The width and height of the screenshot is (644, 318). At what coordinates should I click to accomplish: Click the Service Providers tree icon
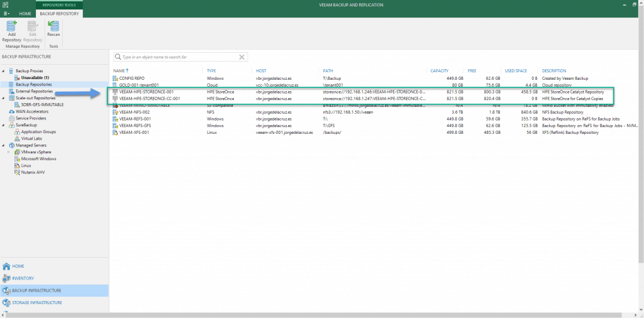11,118
